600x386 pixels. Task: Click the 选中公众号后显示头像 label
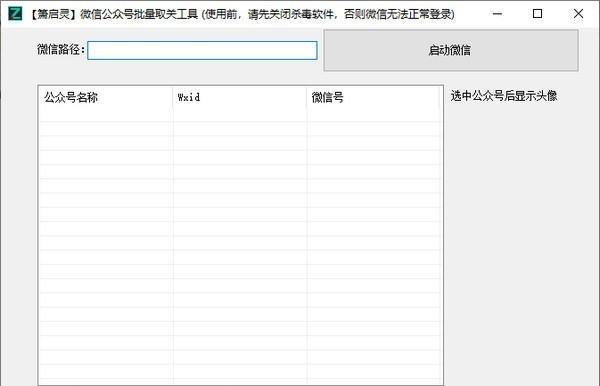(504, 96)
